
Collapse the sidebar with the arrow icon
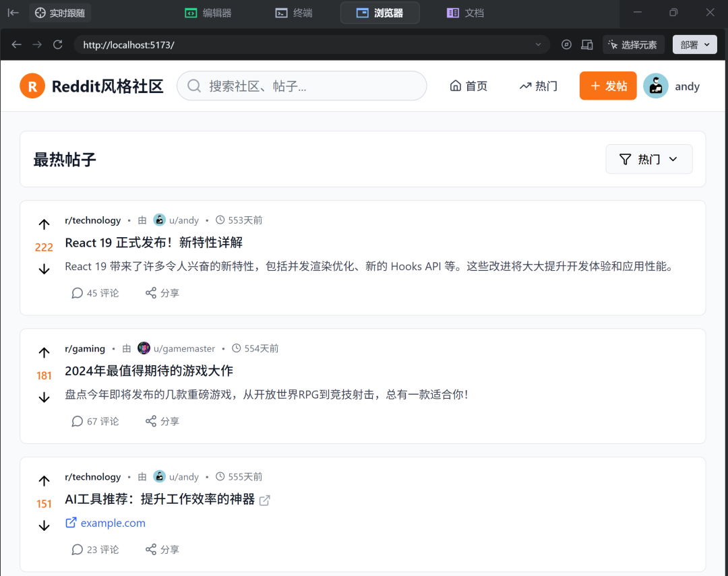click(13, 13)
